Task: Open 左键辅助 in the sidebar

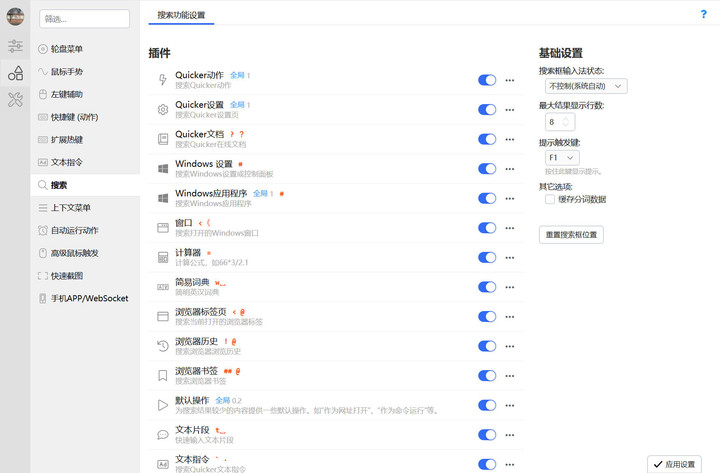Action: tap(85, 94)
